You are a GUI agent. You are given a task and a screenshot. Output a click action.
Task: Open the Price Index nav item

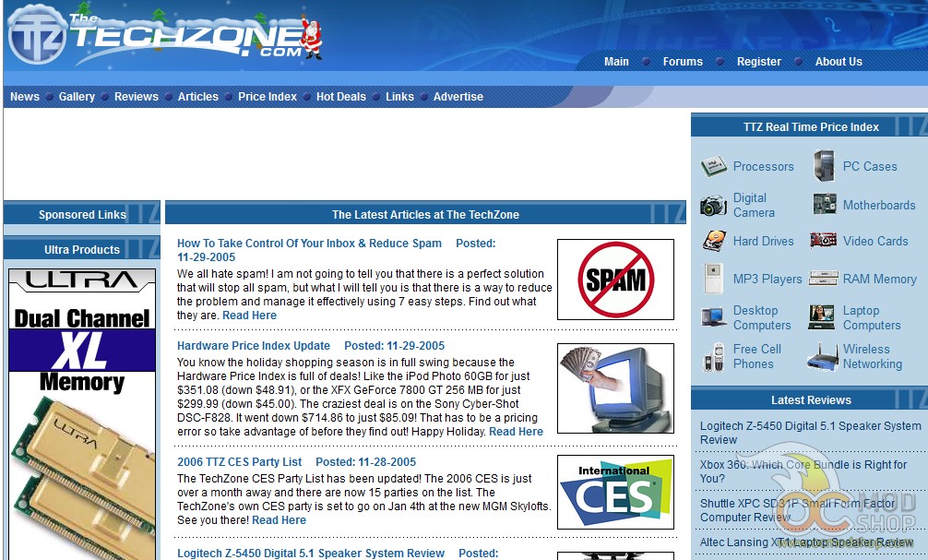(x=268, y=97)
